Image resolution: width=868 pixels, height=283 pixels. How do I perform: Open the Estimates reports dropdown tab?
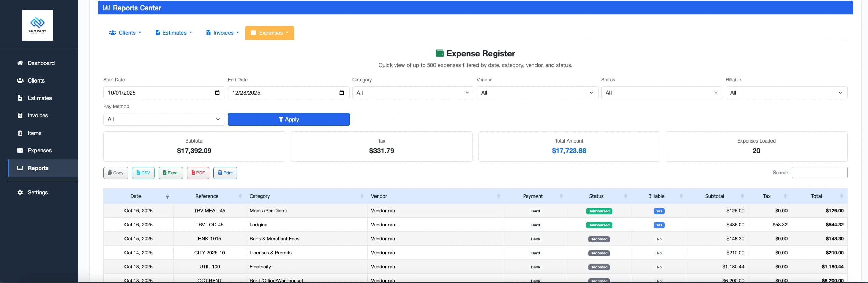pyautogui.click(x=174, y=33)
